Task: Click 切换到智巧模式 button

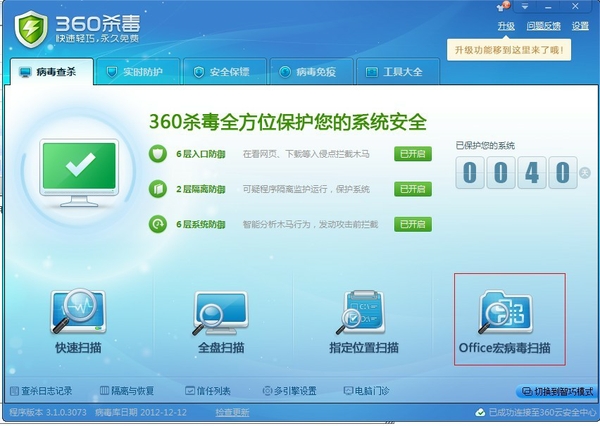Action: click(x=557, y=392)
